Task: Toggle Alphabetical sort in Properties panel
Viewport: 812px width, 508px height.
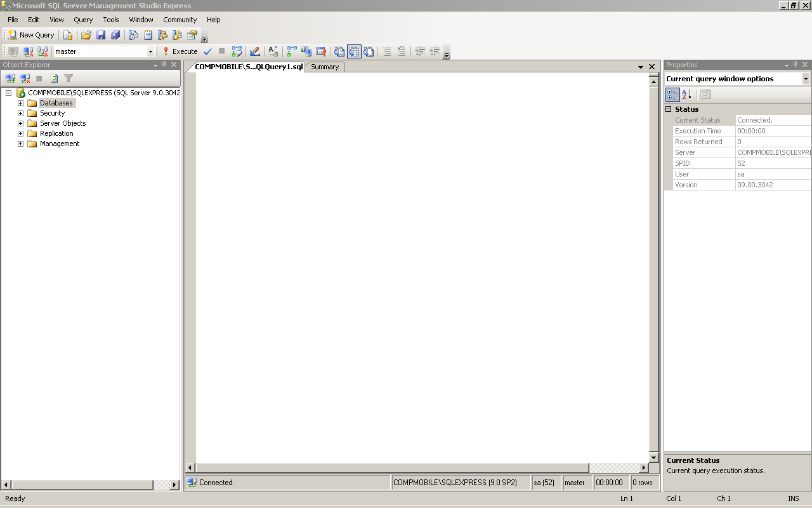Action: pos(687,95)
